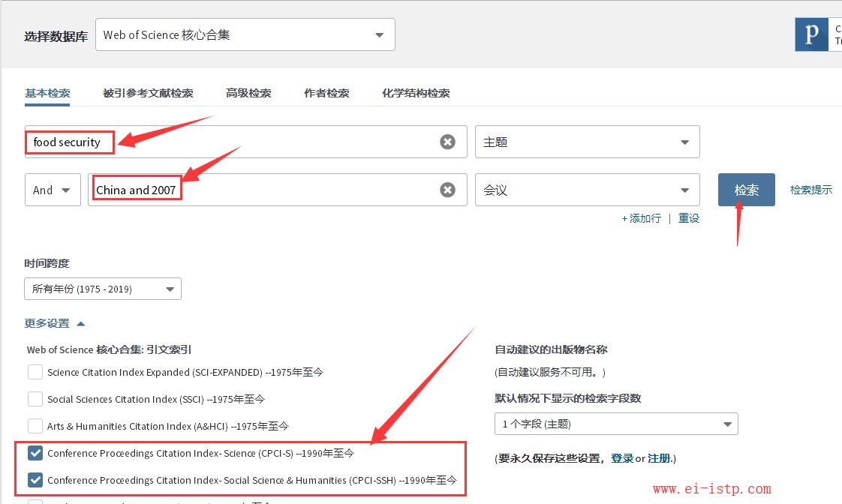
Task: Click the 注册 register link
Action: [x=659, y=458]
